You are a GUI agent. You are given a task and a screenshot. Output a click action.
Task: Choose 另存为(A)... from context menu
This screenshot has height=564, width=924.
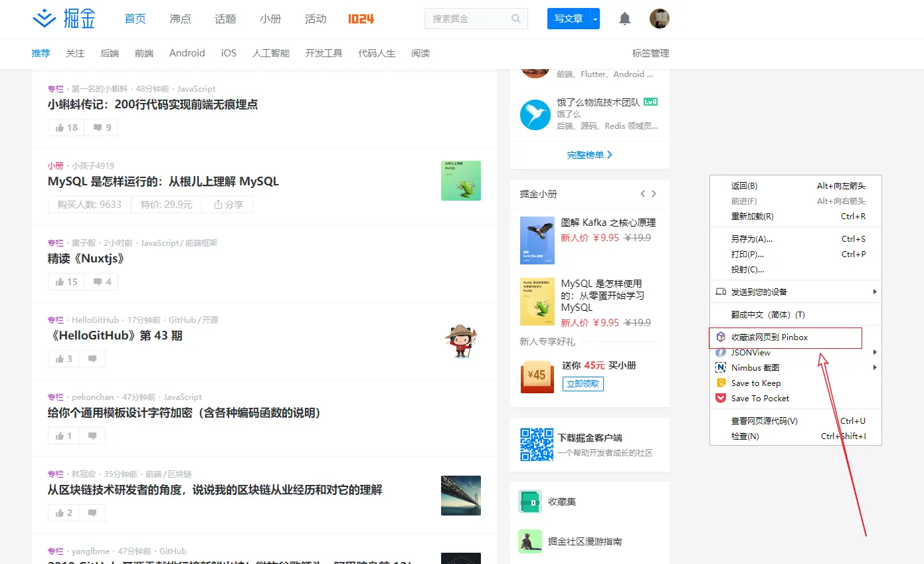point(796,239)
